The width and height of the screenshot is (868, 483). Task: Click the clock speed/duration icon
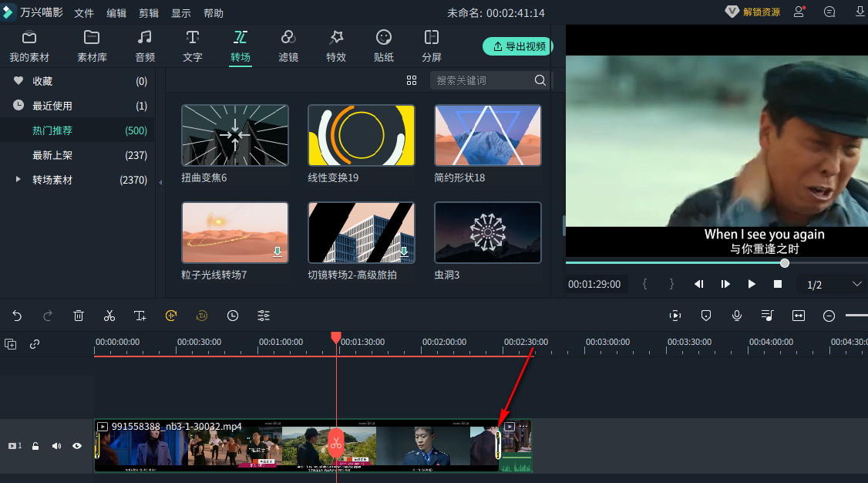tap(233, 316)
